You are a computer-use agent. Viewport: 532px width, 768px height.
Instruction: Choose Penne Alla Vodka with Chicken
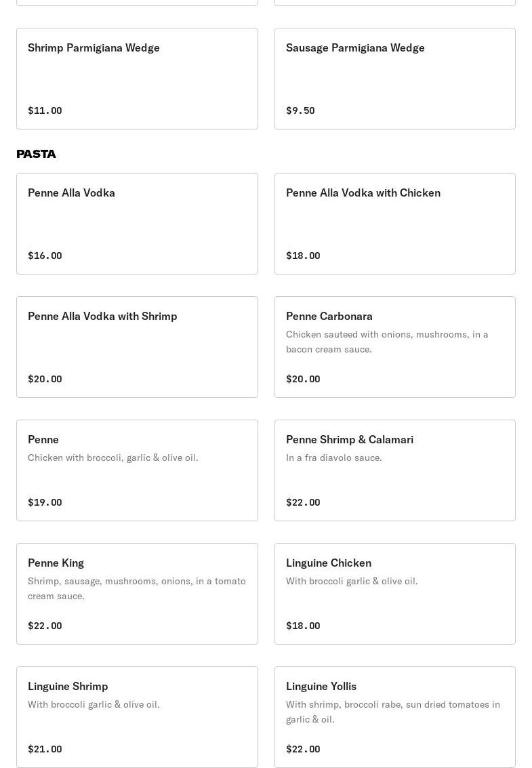coord(363,193)
